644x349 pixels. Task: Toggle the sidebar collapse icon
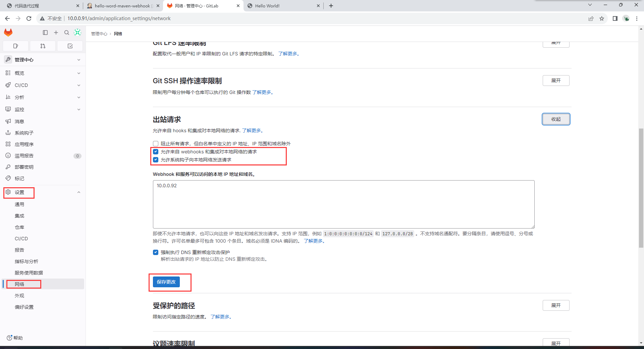coord(45,33)
